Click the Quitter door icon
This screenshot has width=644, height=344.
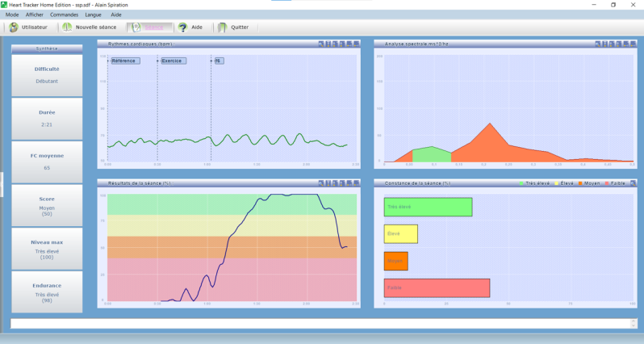(222, 27)
